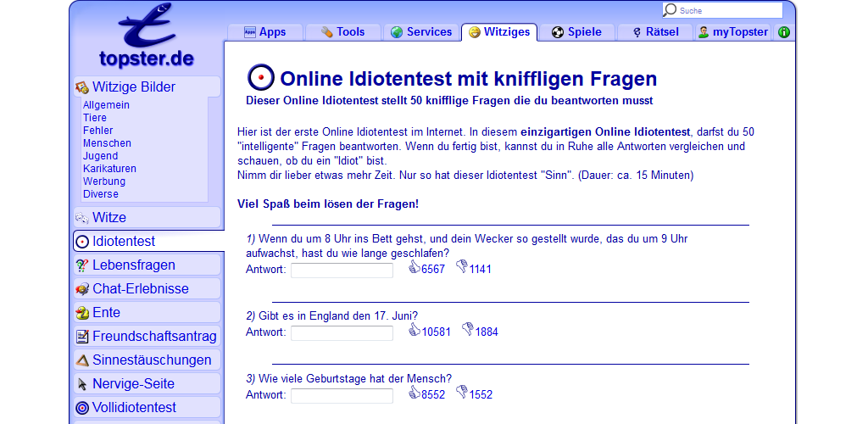This screenshot has height=424, width=868.
Task: Click the Ente duck icon
Action: click(x=82, y=313)
